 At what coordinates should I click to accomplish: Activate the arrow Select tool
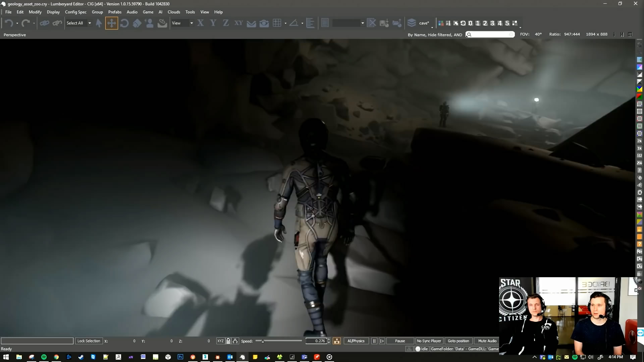tap(99, 23)
